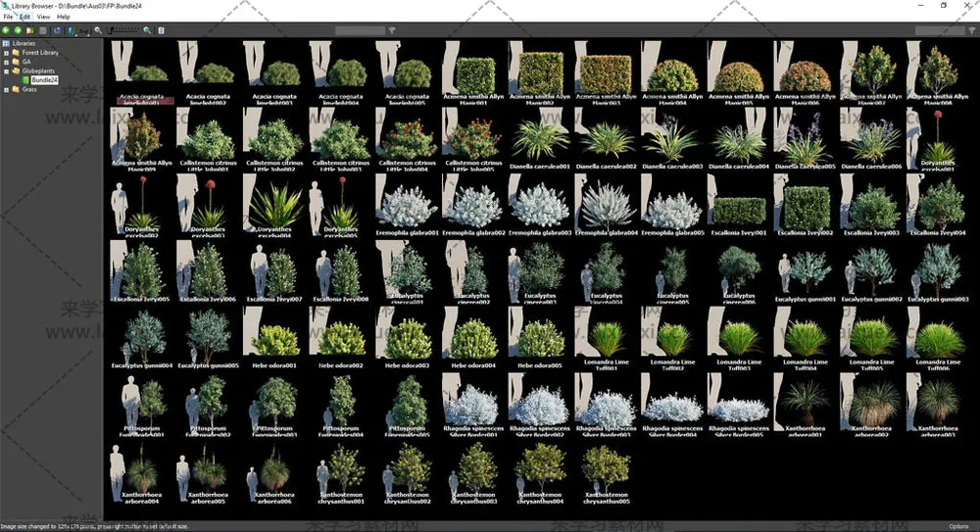Expand the GA folder node
The height and width of the screenshot is (532, 980).
coord(6,62)
